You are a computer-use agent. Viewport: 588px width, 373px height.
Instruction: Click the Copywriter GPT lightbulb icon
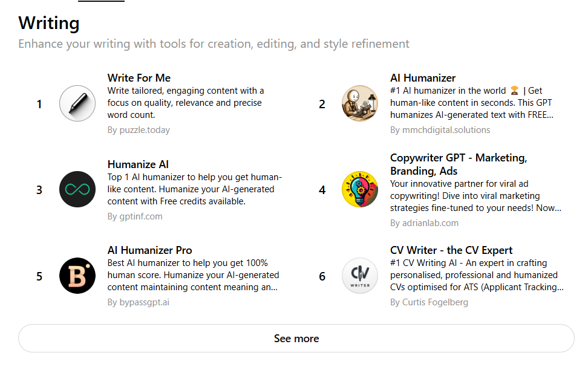point(359,189)
